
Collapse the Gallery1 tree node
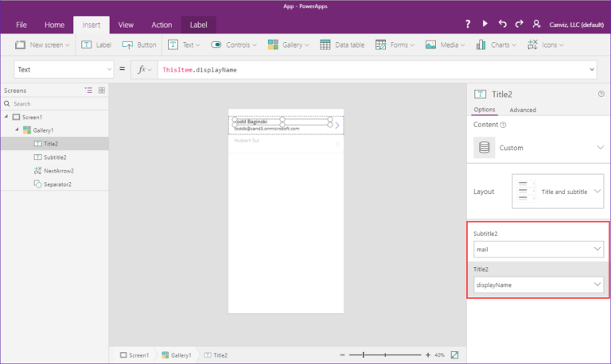click(x=17, y=130)
